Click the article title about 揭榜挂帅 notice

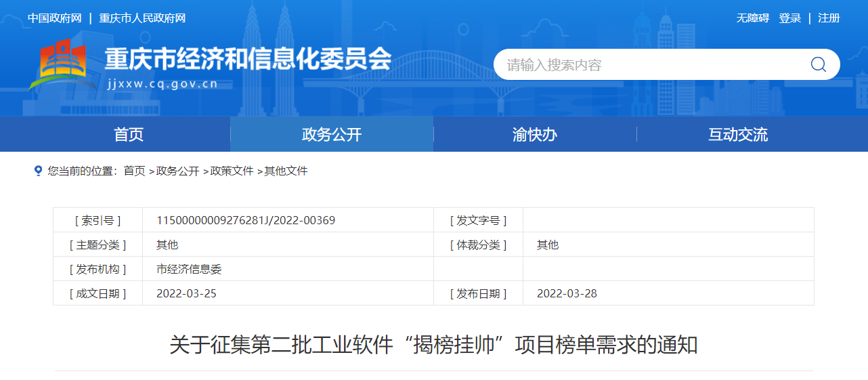point(433,345)
